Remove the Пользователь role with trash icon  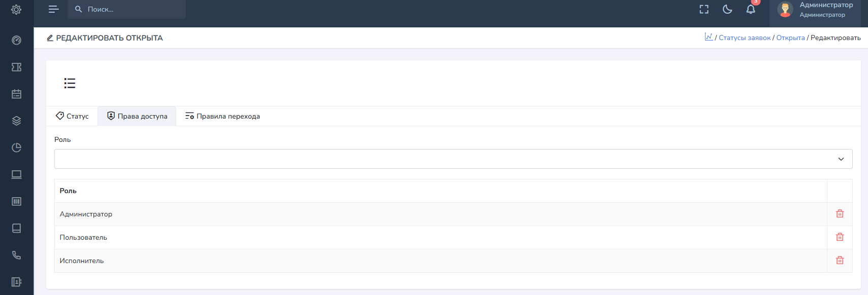pos(840,237)
